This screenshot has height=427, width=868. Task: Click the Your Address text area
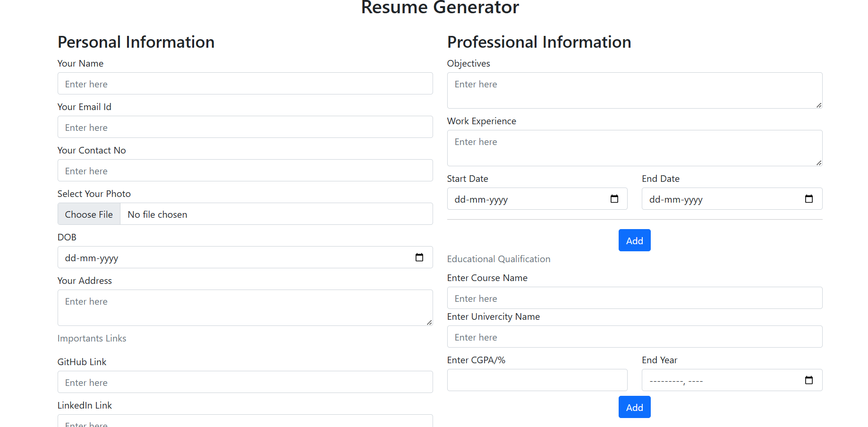(x=245, y=307)
